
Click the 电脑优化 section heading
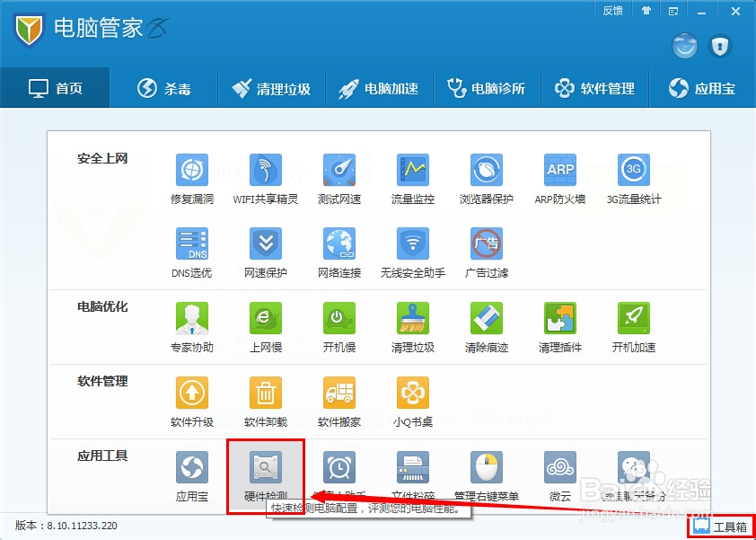click(x=102, y=307)
